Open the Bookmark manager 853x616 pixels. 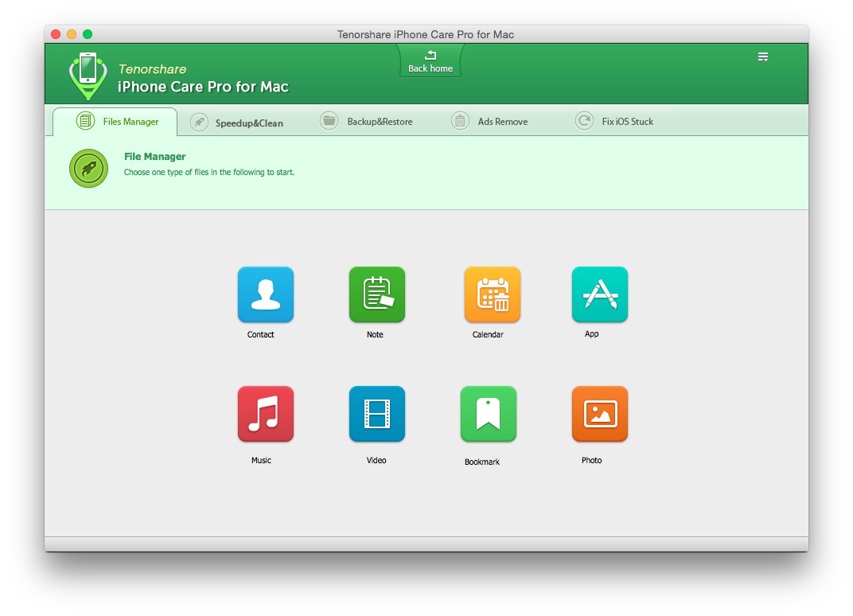pos(488,413)
